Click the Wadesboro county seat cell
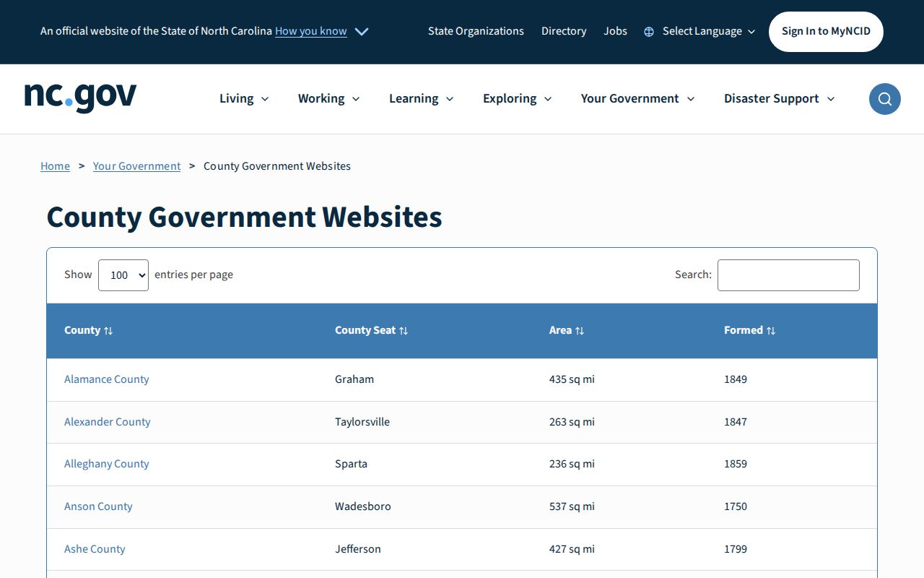 coord(363,506)
